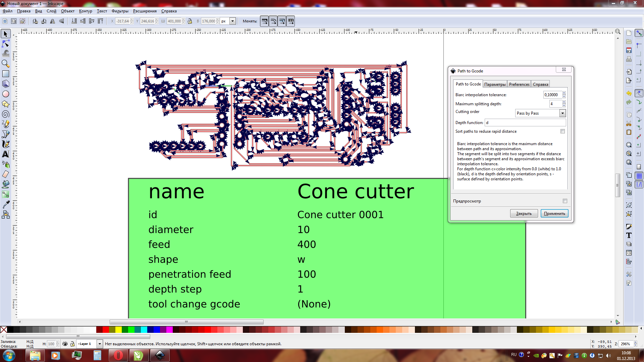
Task: Click the Закрыть button
Action: click(x=524, y=214)
